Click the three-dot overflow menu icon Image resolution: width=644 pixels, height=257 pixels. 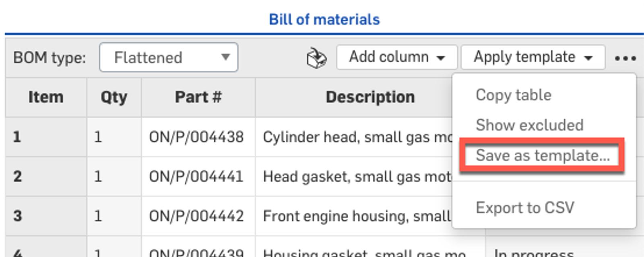625,58
